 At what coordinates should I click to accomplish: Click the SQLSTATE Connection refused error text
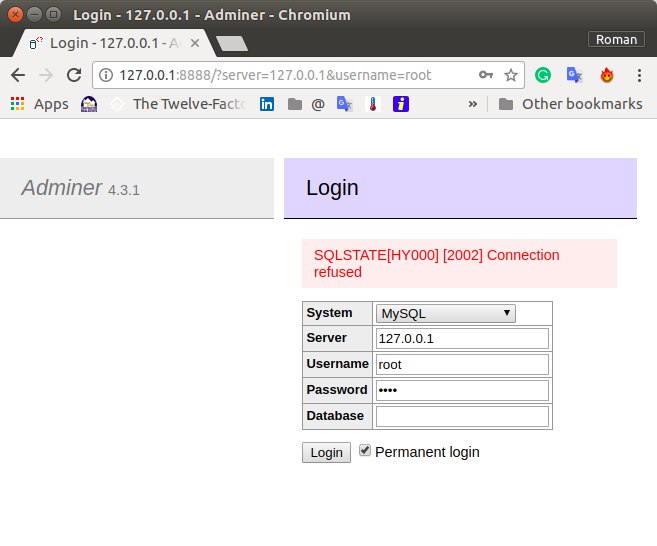point(437,264)
